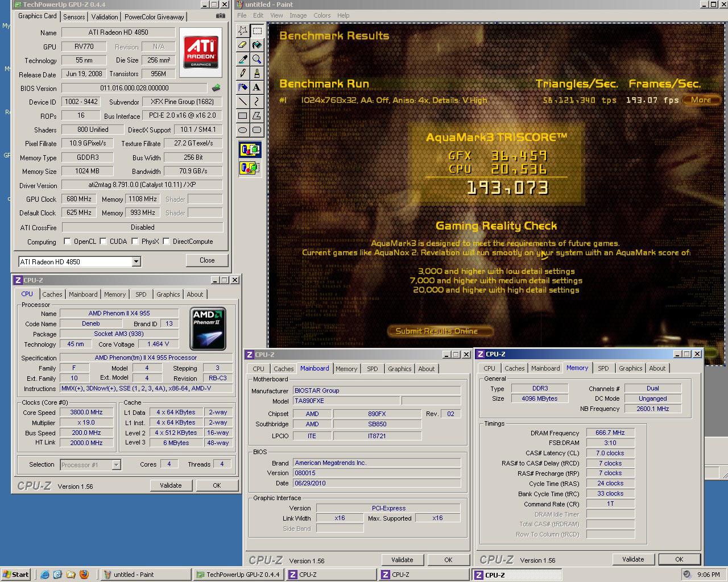Image resolution: width=728 pixels, height=582 pixels.
Task: Click the Driver Version field in GPU-Z
Action: tap(142, 185)
